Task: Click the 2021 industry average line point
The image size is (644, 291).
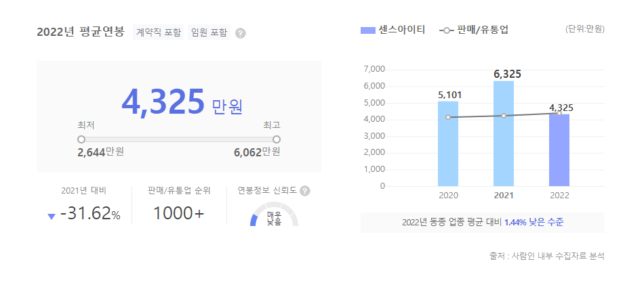Action: point(504,116)
